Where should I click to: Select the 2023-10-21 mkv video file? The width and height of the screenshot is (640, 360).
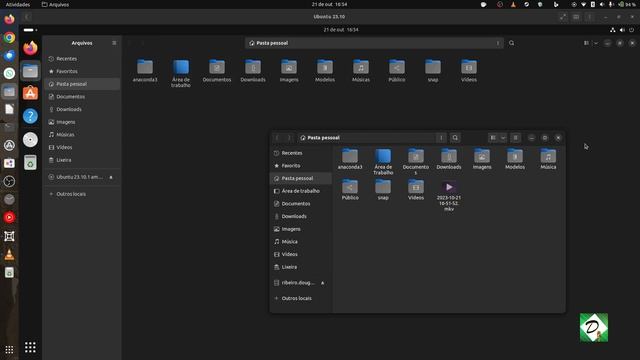[449, 196]
